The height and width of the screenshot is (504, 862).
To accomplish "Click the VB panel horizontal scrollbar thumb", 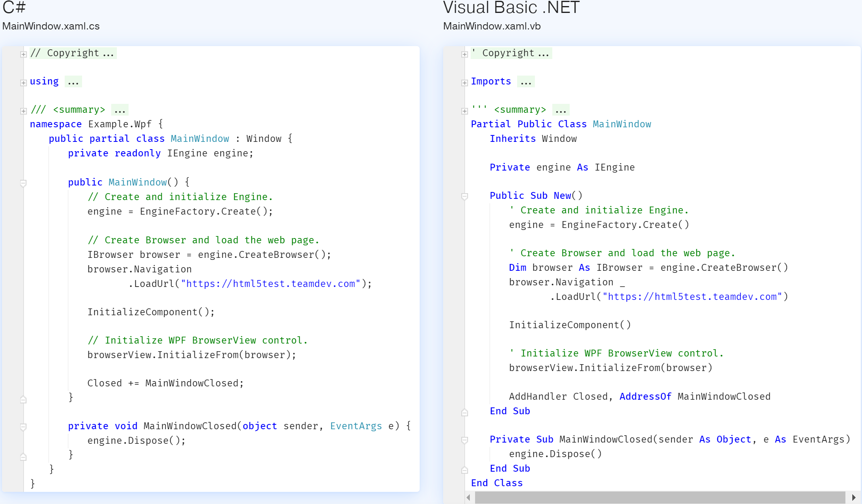I will click(660, 498).
